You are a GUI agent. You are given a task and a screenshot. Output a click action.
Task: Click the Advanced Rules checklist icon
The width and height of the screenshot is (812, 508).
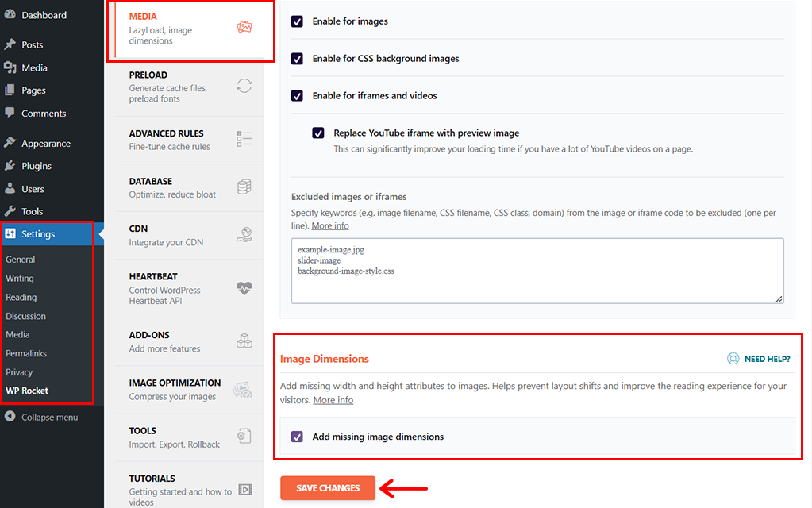tap(244, 139)
